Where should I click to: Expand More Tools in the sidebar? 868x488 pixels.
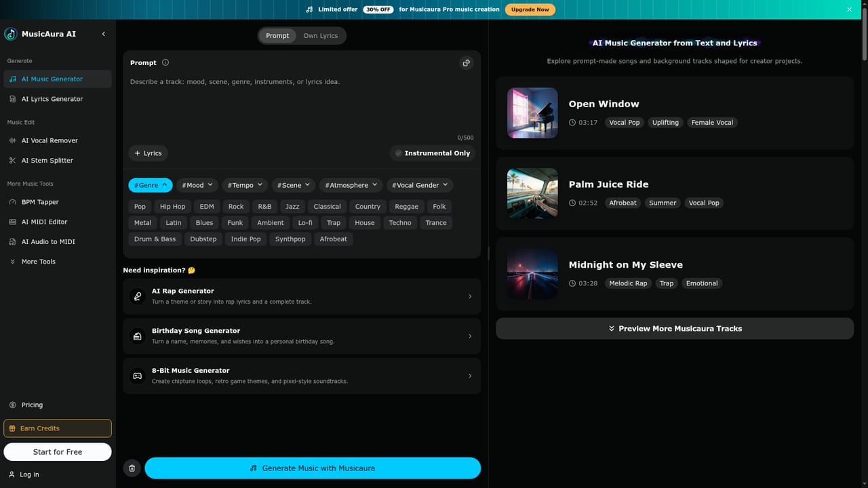click(x=58, y=262)
